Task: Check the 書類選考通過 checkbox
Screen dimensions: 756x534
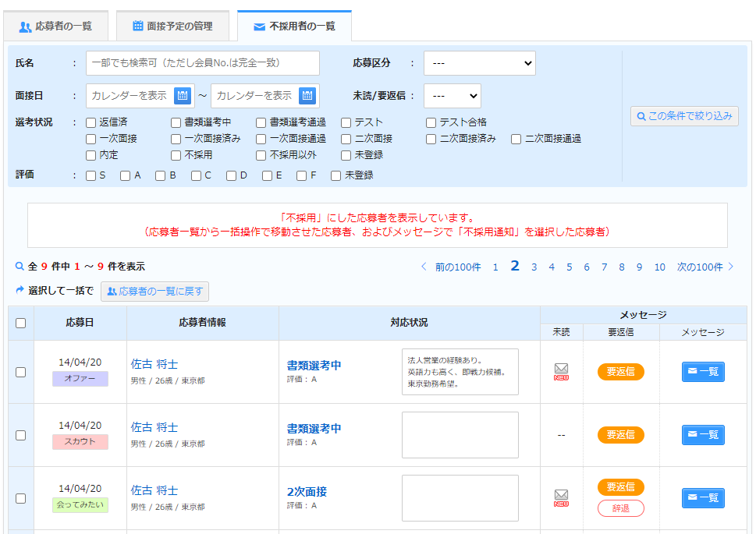Action: coord(261,123)
